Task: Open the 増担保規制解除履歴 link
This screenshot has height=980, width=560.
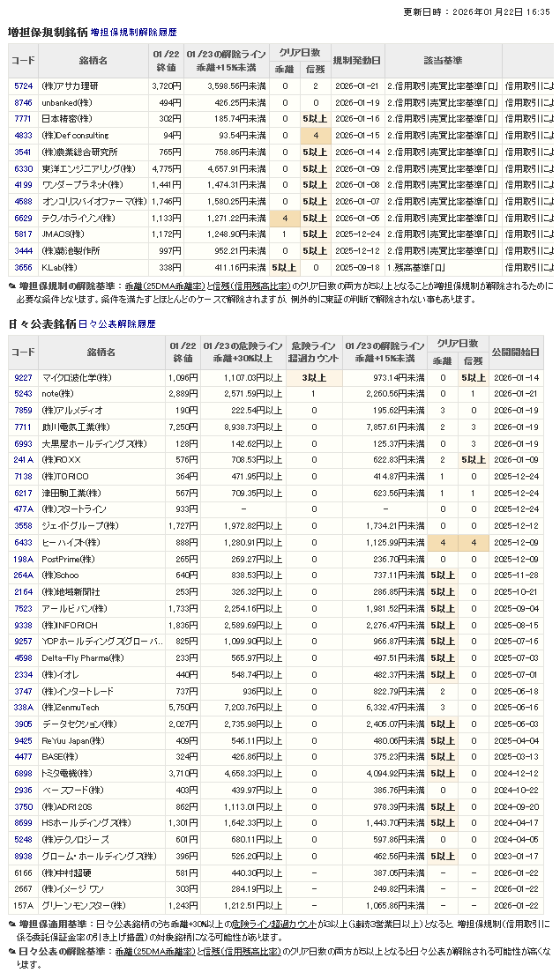Action: click(x=134, y=32)
